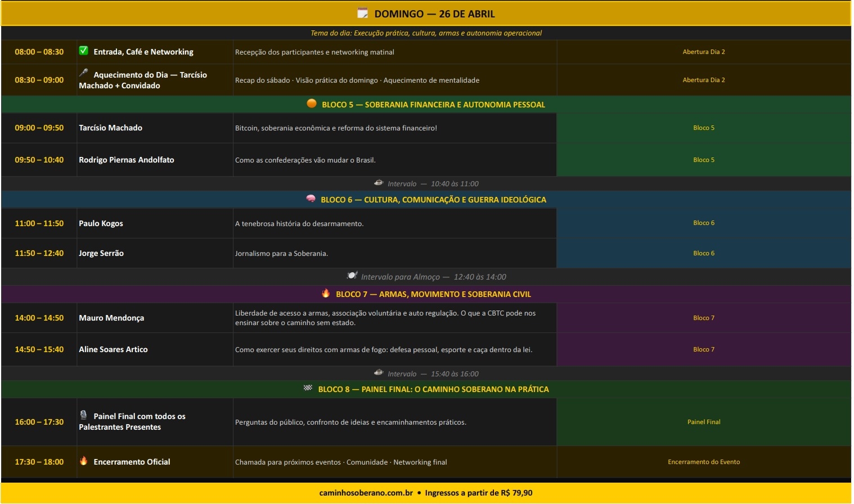Click 'Bloco 6' tag in Jorge Serrão row
The image size is (854, 504).
(x=704, y=253)
